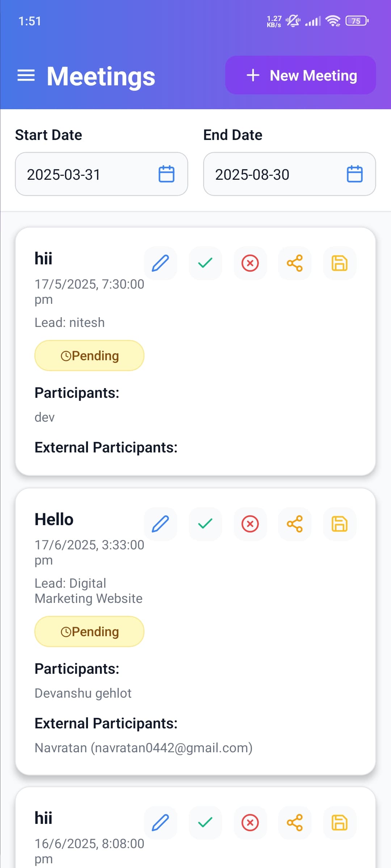Open the hamburger navigation menu
The image size is (391, 868).
pyautogui.click(x=26, y=76)
